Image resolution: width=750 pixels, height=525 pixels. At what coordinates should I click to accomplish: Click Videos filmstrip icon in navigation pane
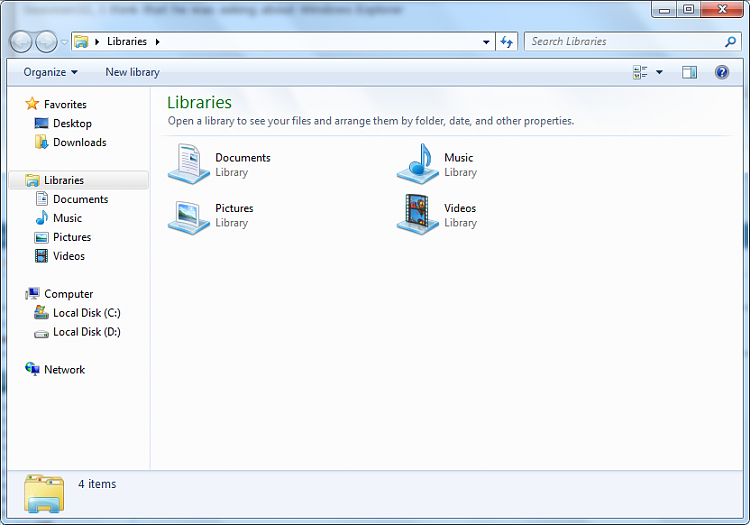coord(42,256)
